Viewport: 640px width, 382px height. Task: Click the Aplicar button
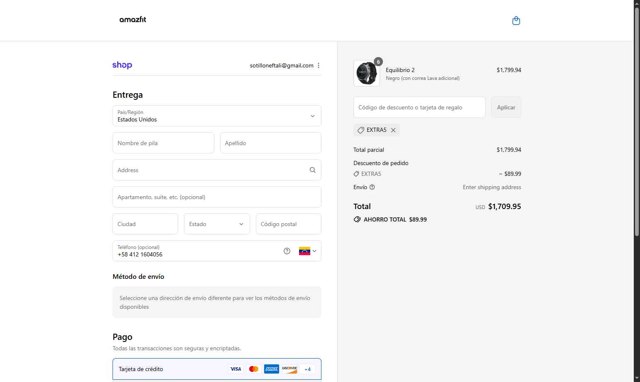[506, 107]
